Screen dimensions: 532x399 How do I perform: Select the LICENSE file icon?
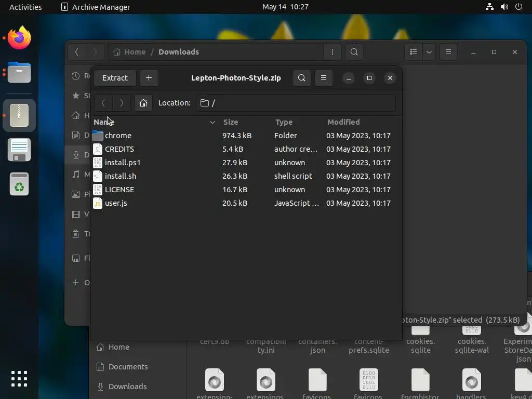98,190
